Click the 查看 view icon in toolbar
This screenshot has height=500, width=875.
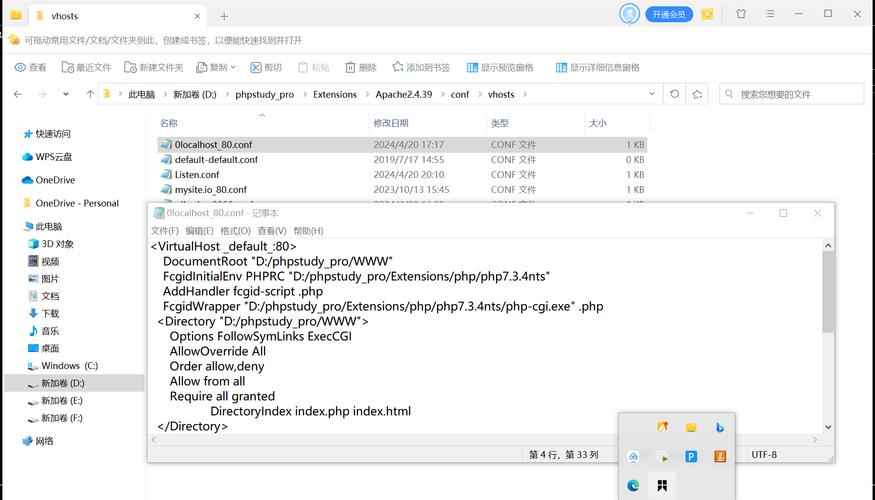pos(30,67)
